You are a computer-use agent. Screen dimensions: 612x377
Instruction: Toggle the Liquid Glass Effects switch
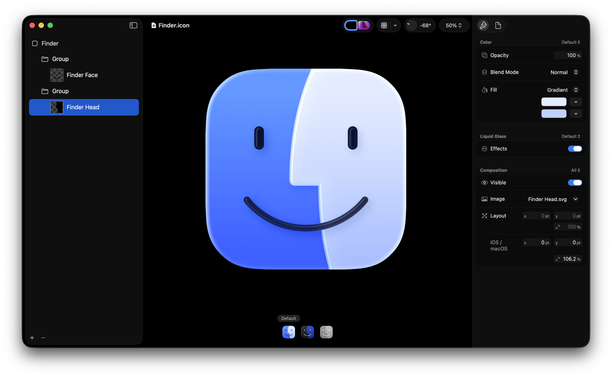click(575, 149)
